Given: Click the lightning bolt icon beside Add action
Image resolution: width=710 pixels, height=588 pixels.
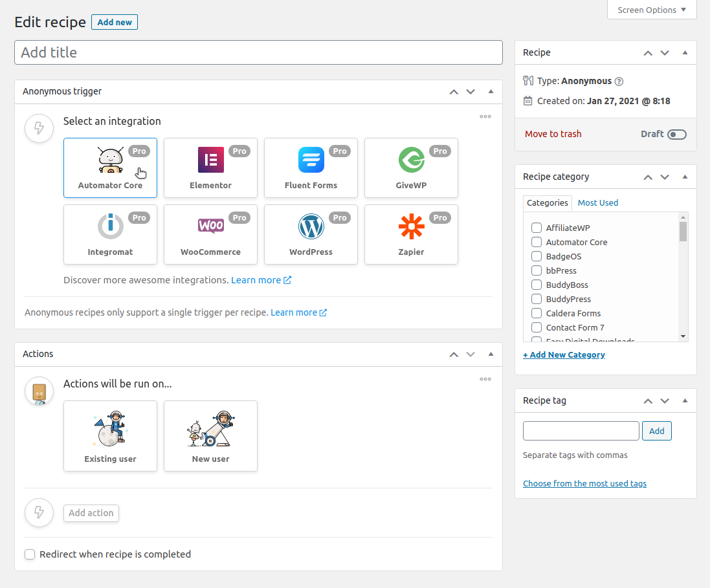Looking at the screenshot, I should [39, 512].
